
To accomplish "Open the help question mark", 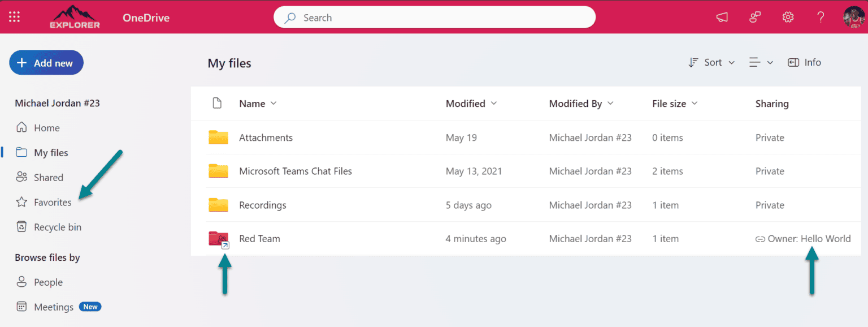I will pyautogui.click(x=821, y=17).
